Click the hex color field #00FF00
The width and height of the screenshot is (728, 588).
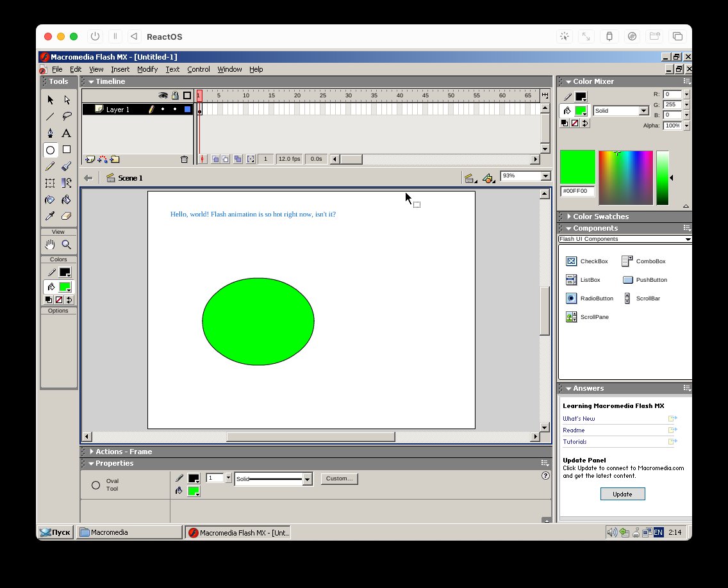[x=577, y=192]
